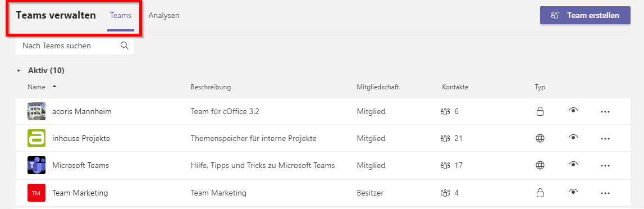Click the search magnifier icon

click(125, 46)
